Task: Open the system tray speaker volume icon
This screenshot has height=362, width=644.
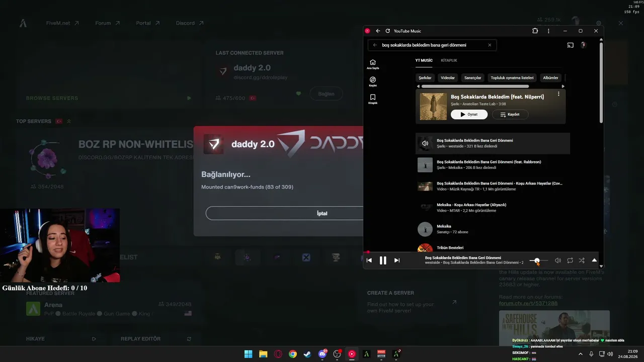Action: pyautogui.click(x=610, y=354)
